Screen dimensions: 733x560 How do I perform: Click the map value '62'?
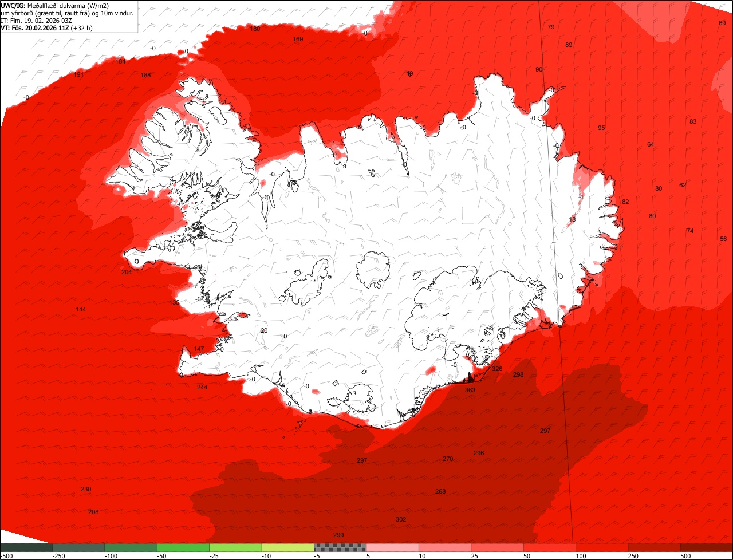click(683, 185)
